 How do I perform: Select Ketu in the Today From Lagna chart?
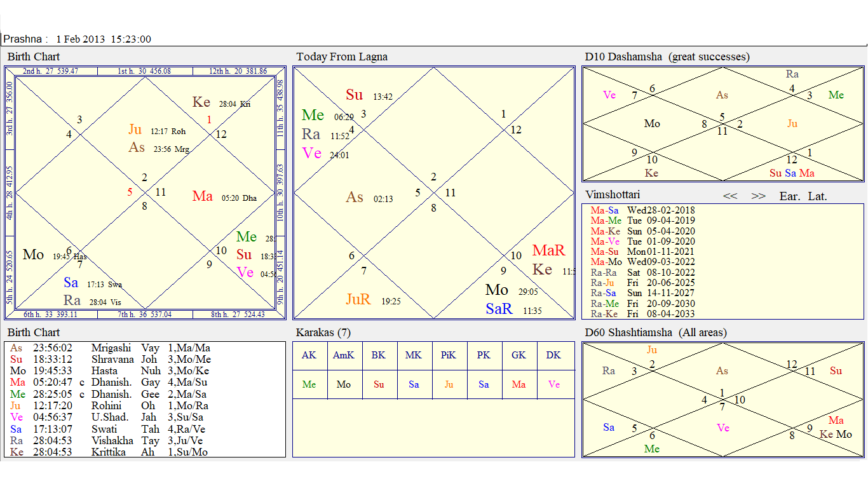click(x=541, y=269)
